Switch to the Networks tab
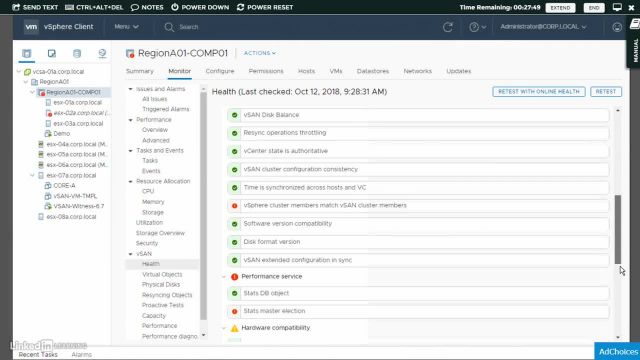640x360 pixels. pos(418,71)
